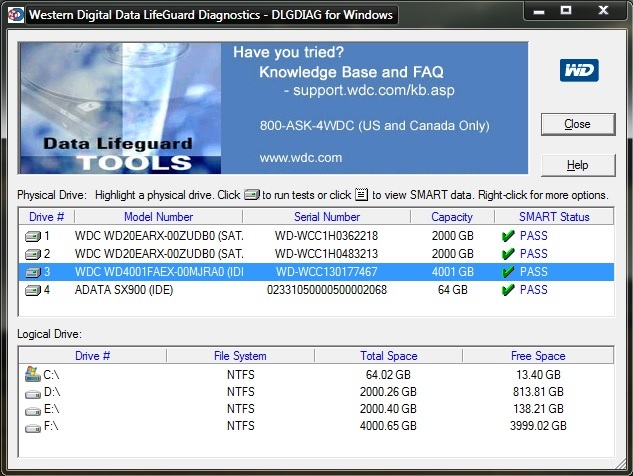Maximize the DLGDIAG window
Image resolution: width=633 pixels, height=476 pixels.
click(x=566, y=10)
